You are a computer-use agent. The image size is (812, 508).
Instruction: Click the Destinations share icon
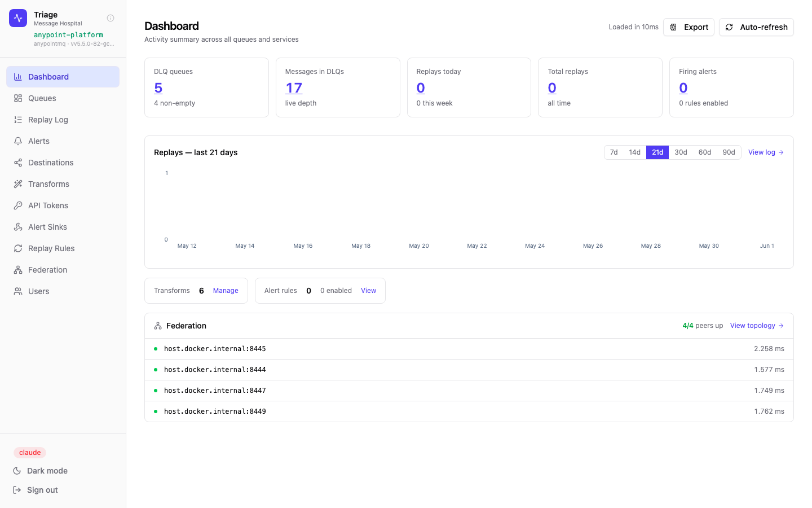coord(18,163)
